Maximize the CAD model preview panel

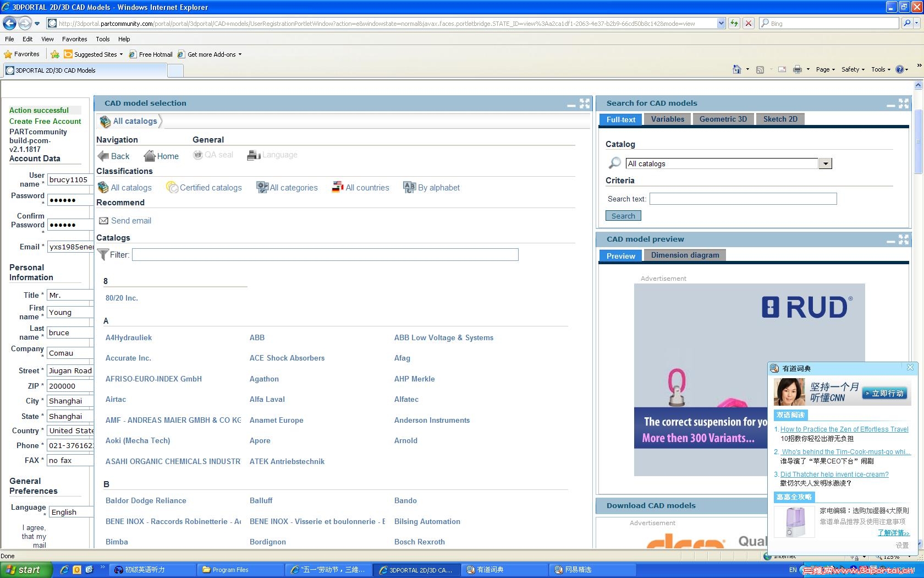pos(904,239)
